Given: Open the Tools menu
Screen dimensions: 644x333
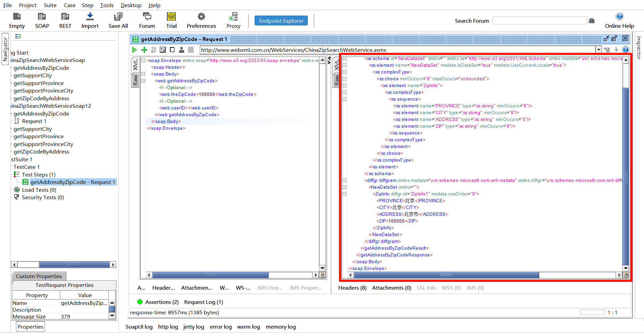Looking at the screenshot, I should [x=107, y=5].
